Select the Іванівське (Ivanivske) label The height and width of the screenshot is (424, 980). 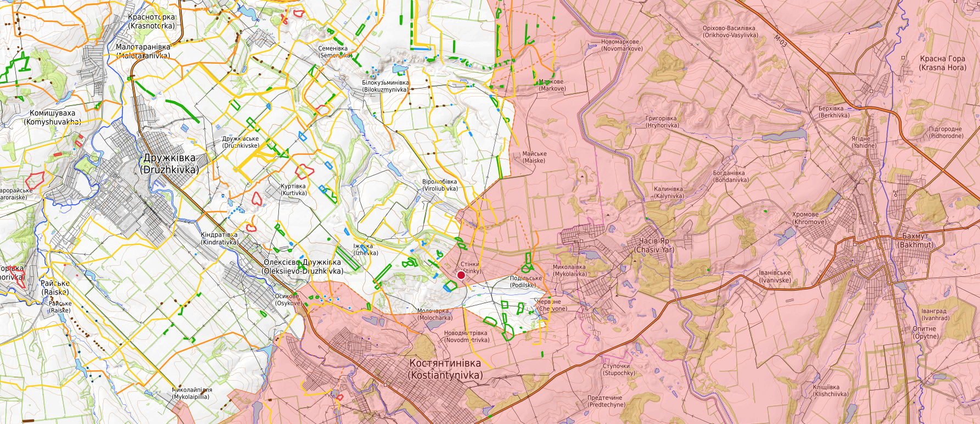click(x=775, y=276)
